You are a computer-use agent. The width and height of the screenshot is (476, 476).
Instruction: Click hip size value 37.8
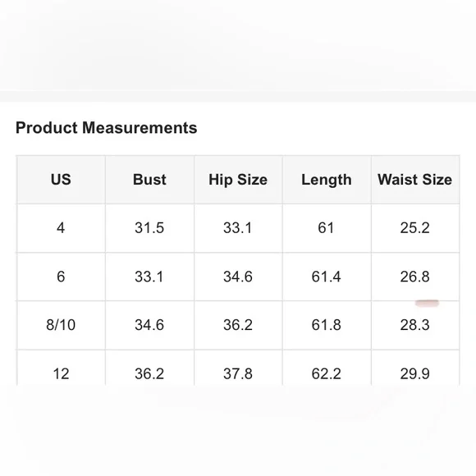[238, 373]
